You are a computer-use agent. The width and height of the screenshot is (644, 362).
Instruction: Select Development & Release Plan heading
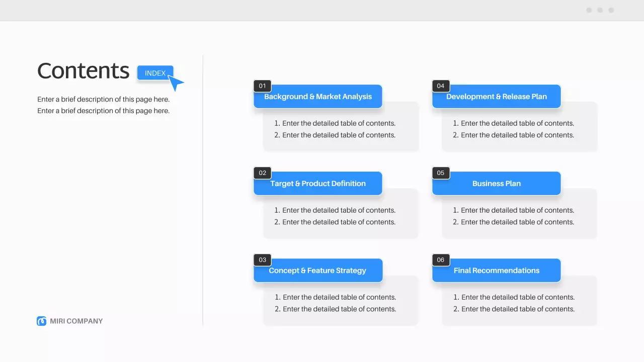(497, 97)
